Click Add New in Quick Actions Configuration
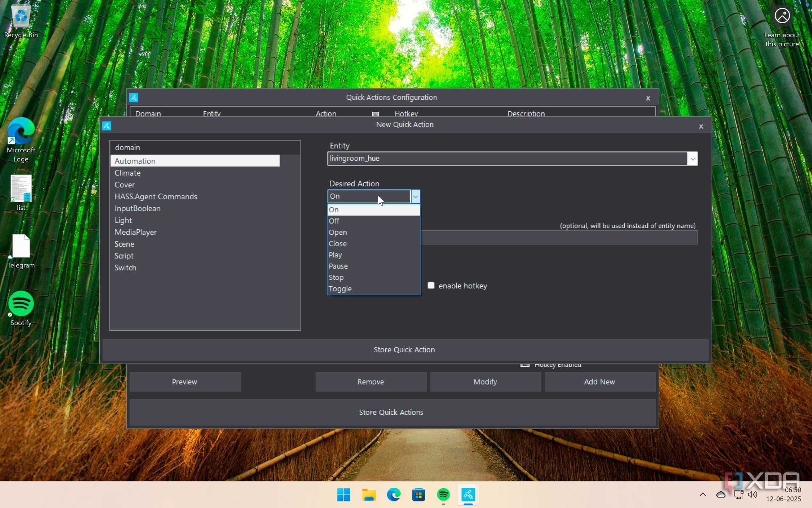The image size is (812, 508). coord(600,382)
